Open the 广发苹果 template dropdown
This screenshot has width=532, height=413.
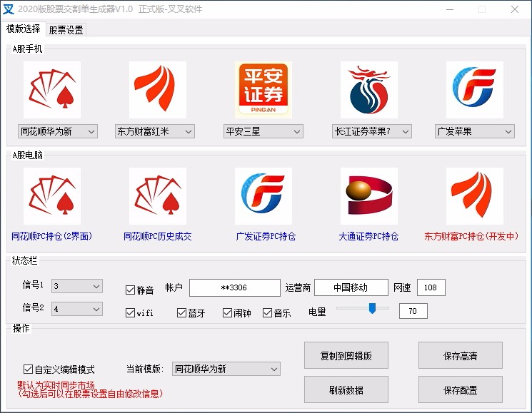coord(475,131)
